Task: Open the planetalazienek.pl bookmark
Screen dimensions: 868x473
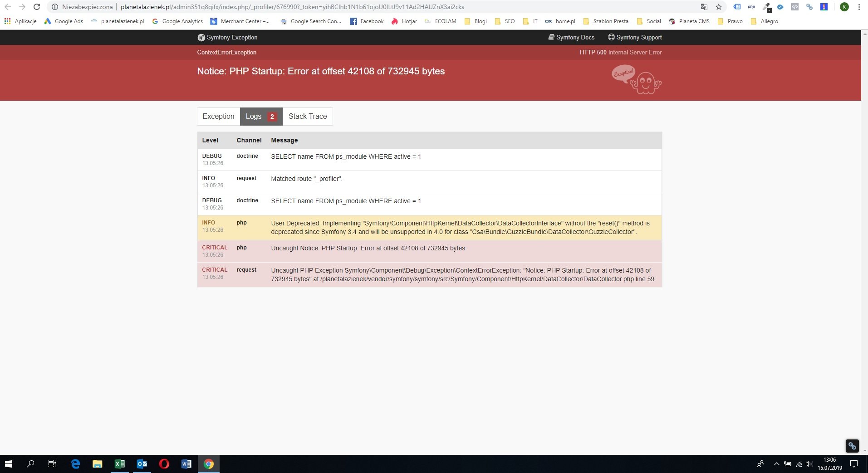Action: [118, 21]
